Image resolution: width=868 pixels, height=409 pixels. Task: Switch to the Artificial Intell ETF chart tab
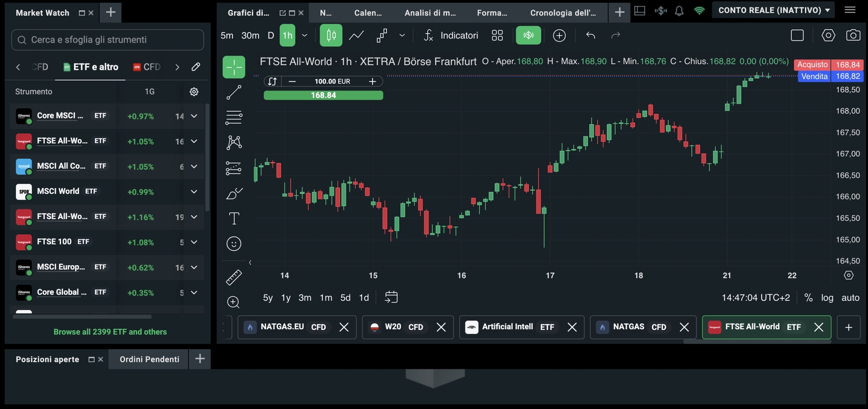521,327
